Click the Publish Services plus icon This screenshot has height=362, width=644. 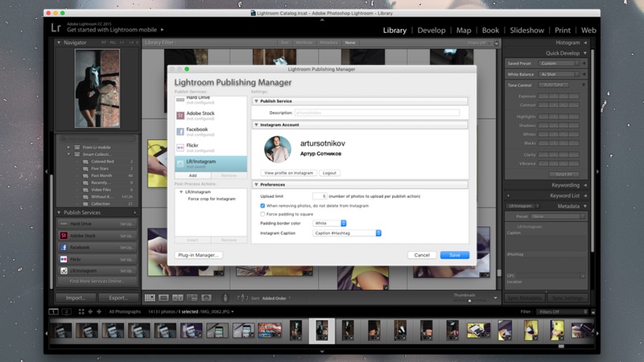(x=136, y=212)
